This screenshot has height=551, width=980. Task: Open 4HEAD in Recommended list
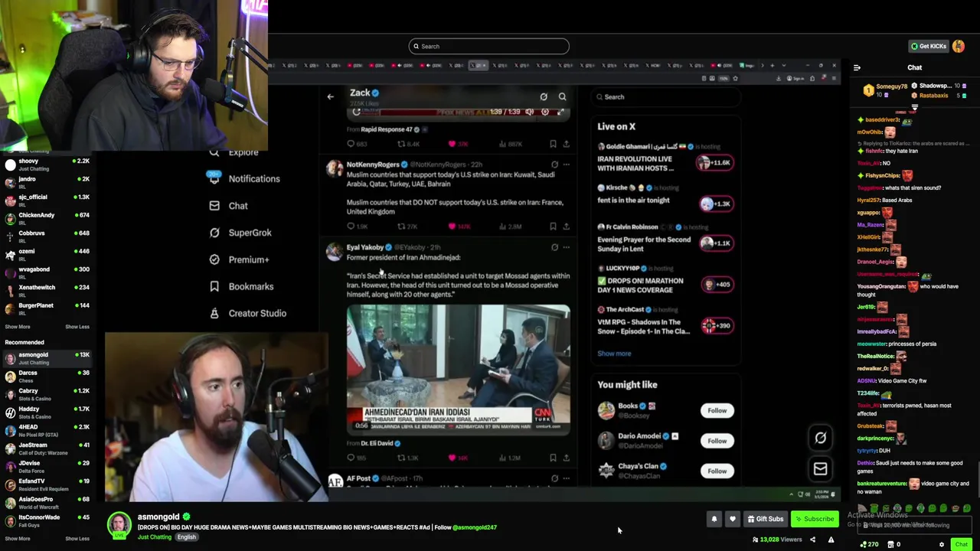46,430
